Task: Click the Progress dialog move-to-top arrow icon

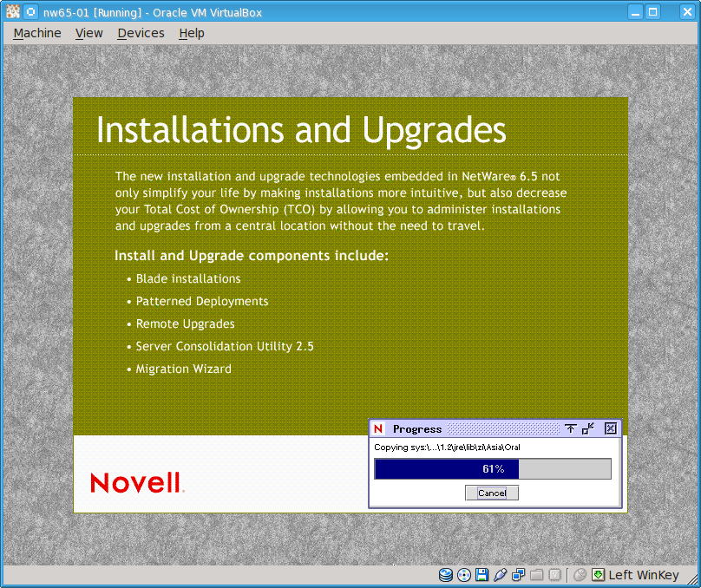Action: click(x=570, y=428)
